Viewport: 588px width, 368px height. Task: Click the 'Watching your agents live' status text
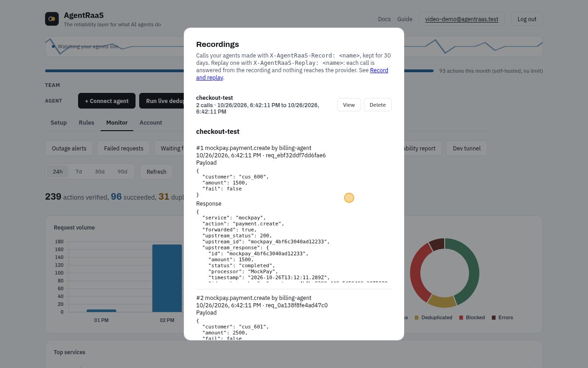point(88,46)
